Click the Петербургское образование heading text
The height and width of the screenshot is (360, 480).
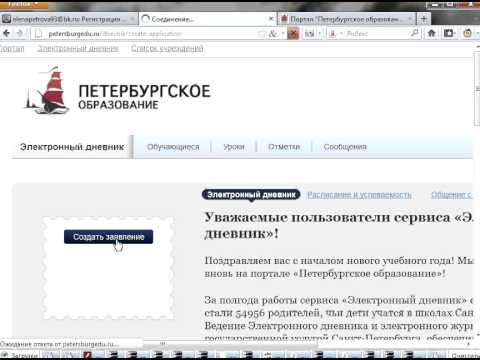coord(144,96)
